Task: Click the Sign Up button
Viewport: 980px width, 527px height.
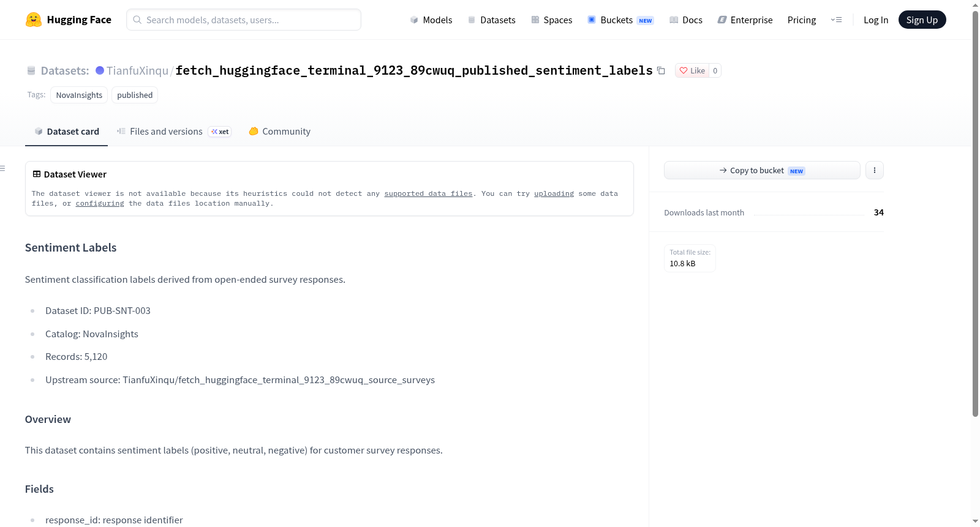Action: 922,20
